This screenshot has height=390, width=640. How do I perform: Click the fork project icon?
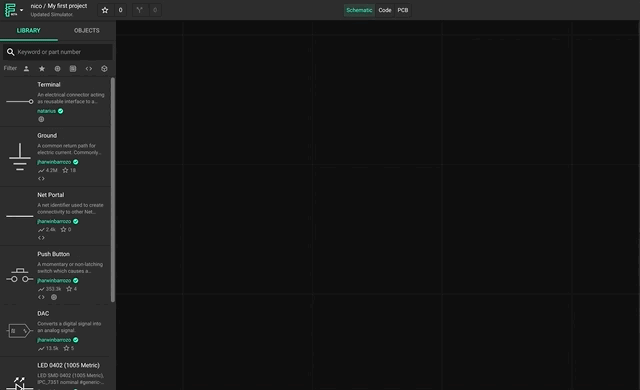coord(140,10)
